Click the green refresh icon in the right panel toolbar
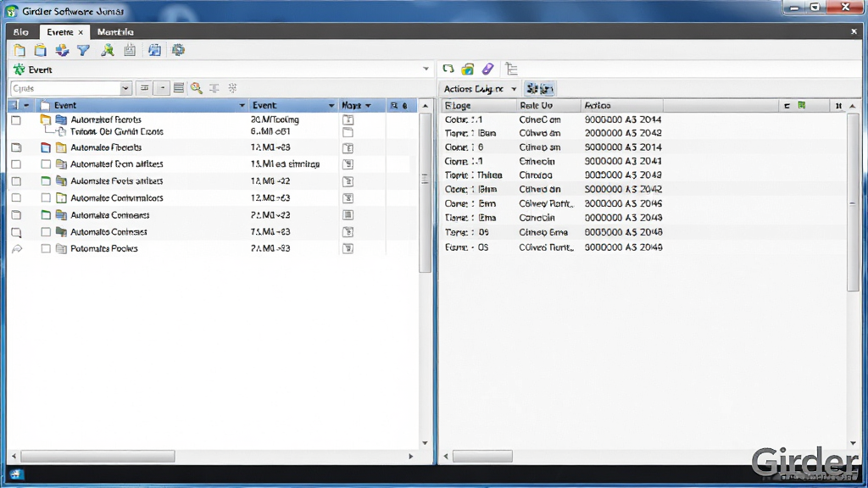The height and width of the screenshot is (488, 868). coord(448,69)
